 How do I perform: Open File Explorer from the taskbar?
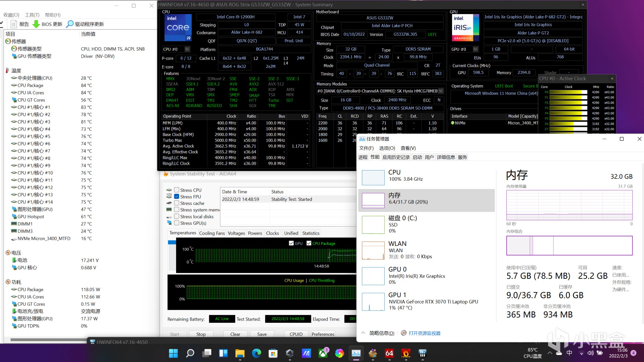[x=240, y=353]
